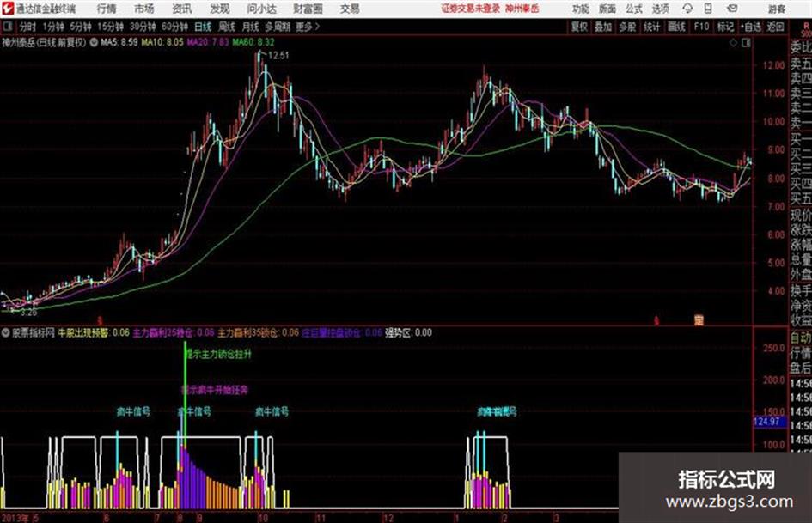
Task: Click the 返回 back button
Action: [x=775, y=27]
